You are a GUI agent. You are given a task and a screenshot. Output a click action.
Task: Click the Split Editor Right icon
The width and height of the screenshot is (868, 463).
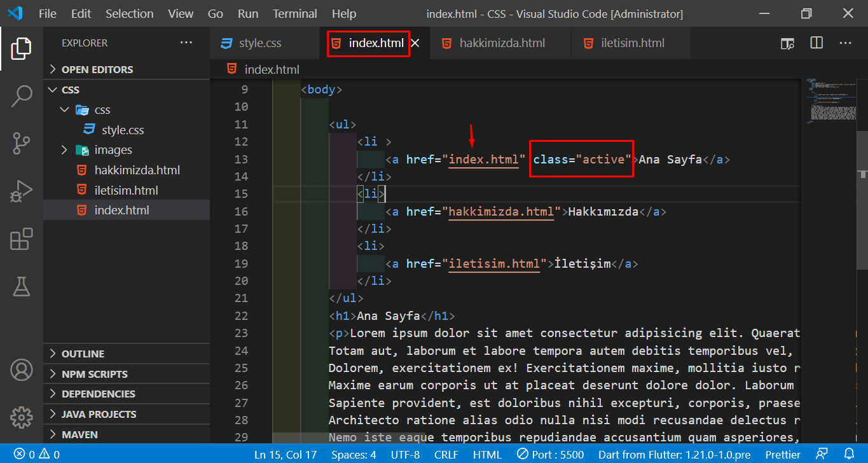pyautogui.click(x=816, y=43)
